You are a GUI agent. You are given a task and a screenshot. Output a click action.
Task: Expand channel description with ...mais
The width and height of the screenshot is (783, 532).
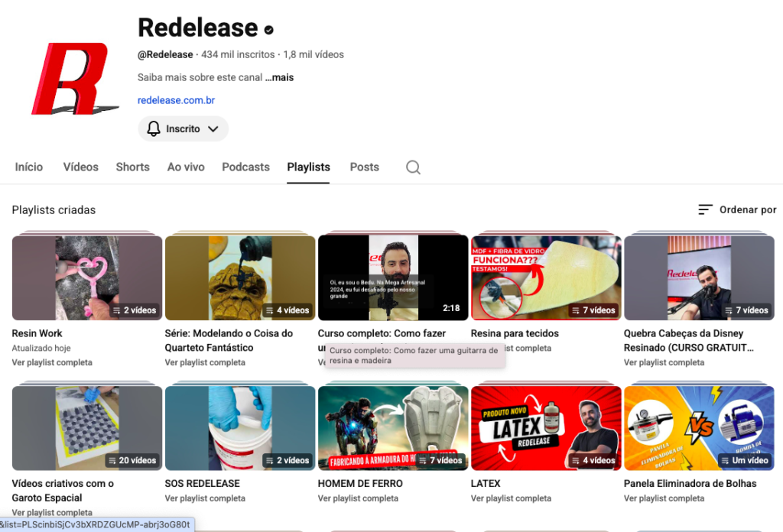[279, 77]
